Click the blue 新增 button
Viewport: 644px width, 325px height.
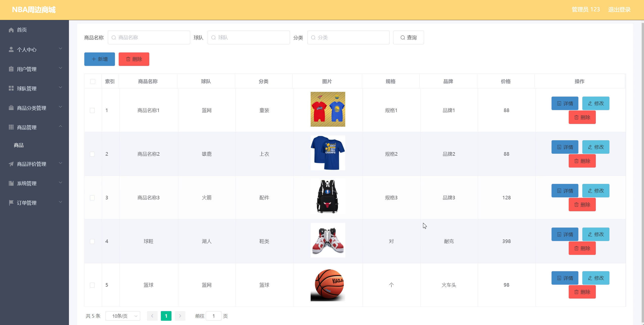point(100,59)
